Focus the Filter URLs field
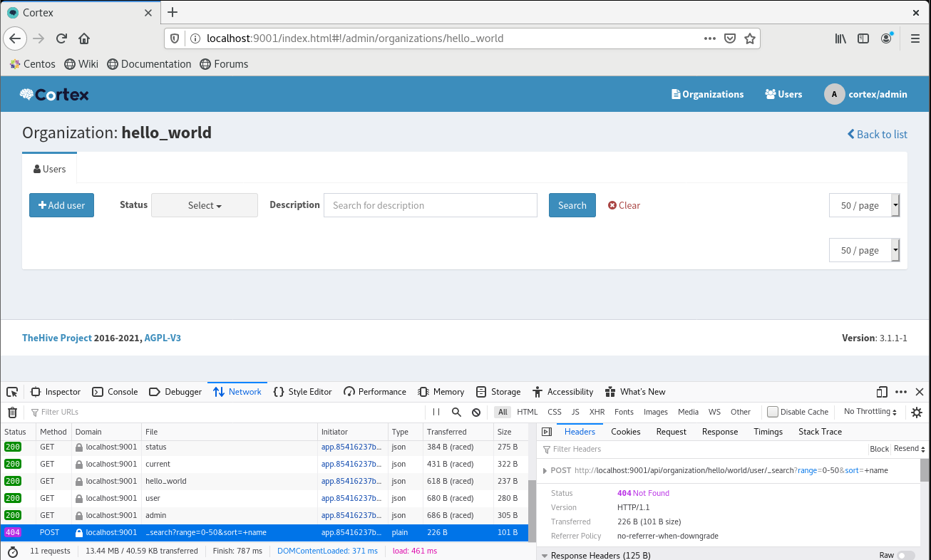The height and width of the screenshot is (560, 931). 228,412
